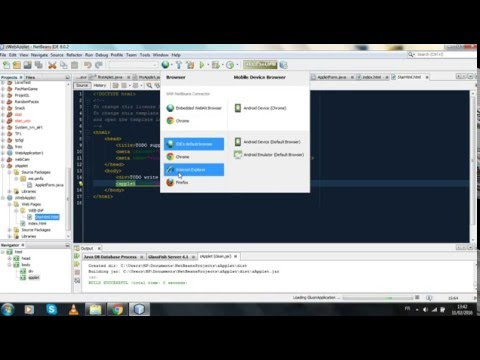Click the Build Project hammer icon
480x360 pixels.
[179, 65]
